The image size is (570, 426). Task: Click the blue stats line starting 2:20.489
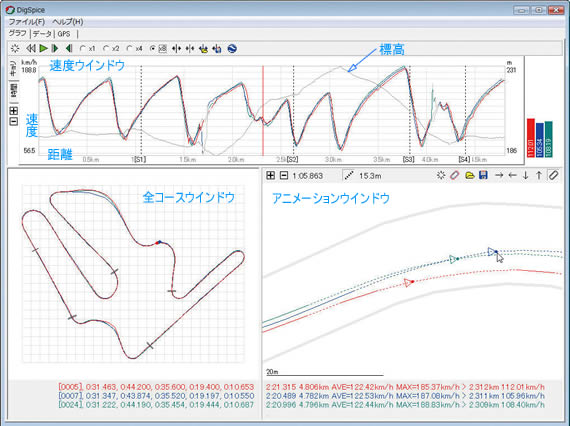click(x=405, y=396)
